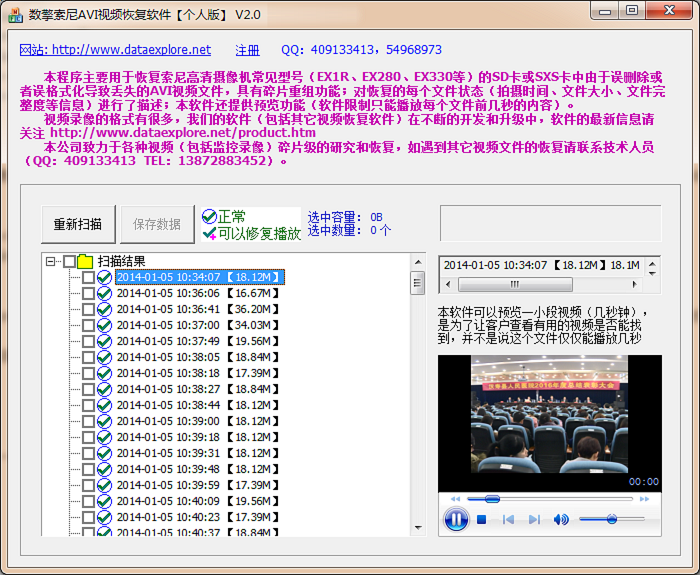Select 2014-01-05 10:38:44 【18.12M】 entry
Screen dimensions: 700x575
click(x=198, y=405)
